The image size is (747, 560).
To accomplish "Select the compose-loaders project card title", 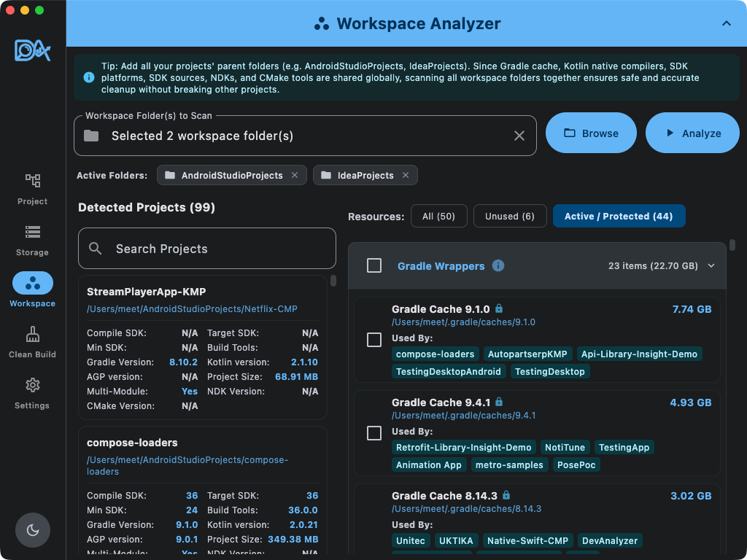I will (x=132, y=443).
